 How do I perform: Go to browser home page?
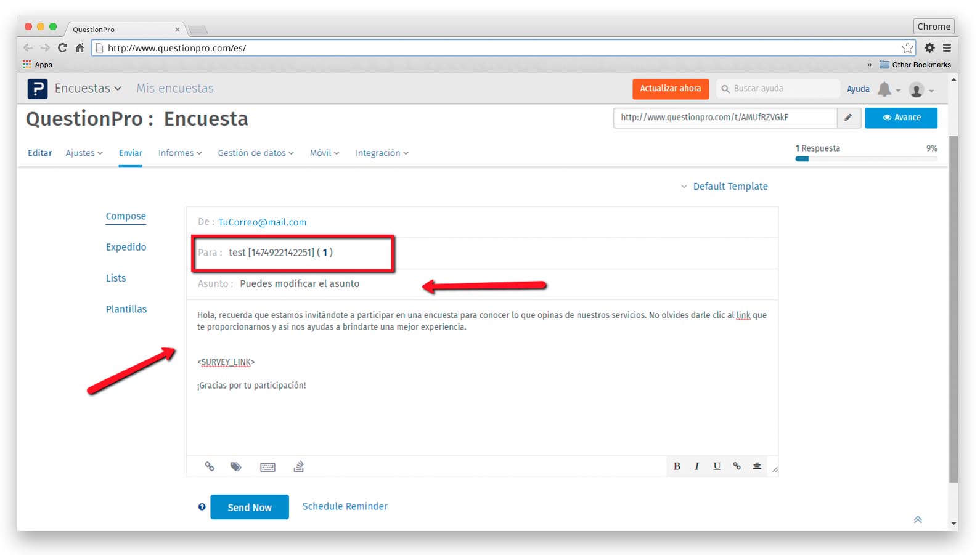coord(80,47)
